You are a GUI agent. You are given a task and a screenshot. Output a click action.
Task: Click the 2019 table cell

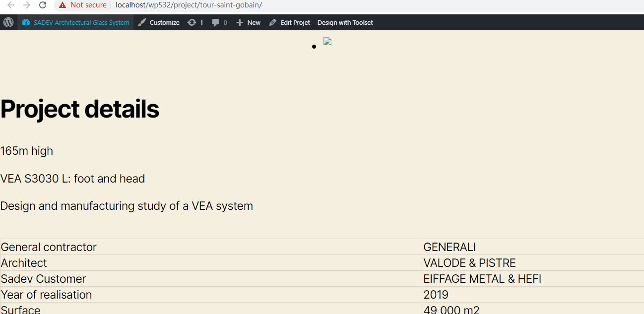point(533,295)
